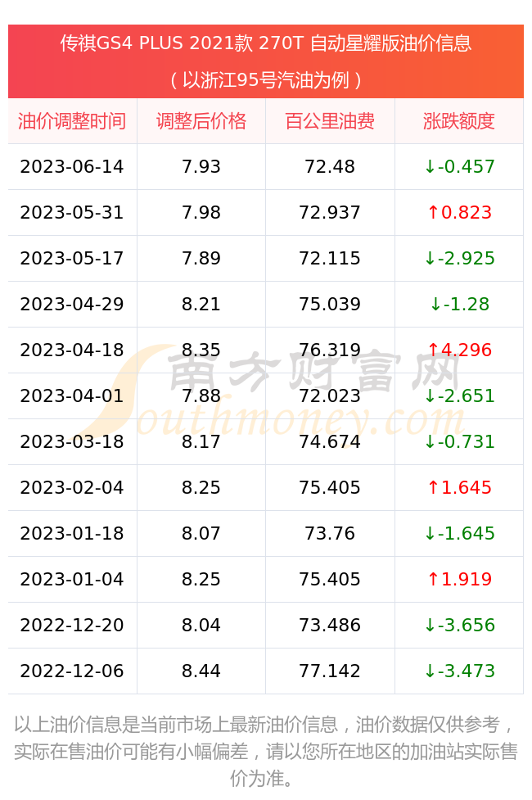Image resolution: width=532 pixels, height=800 pixels.
Task: Select the fuel cost in the 2023-01-04 row
Action: click(330, 580)
